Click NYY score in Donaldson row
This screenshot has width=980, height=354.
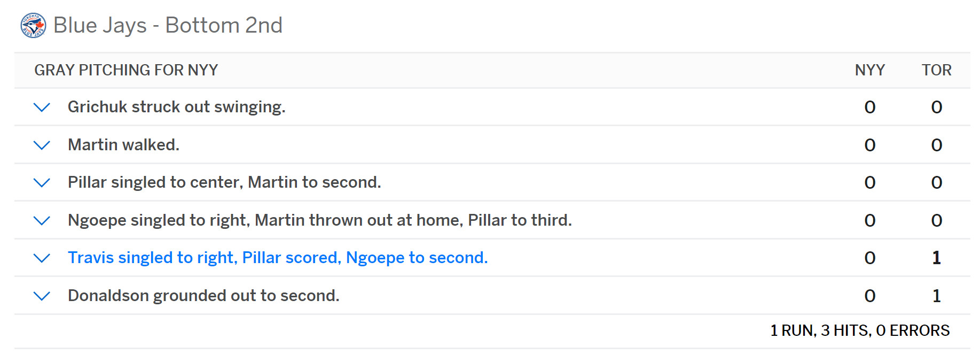870,296
